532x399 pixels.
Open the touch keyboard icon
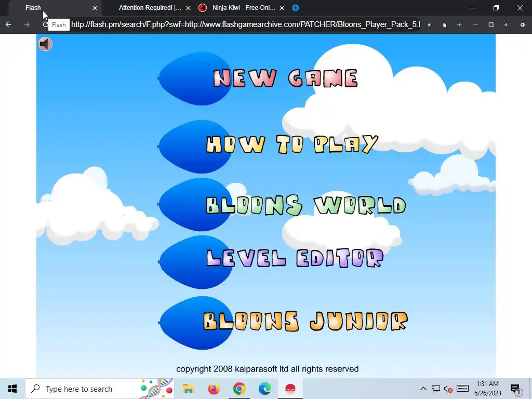462,389
